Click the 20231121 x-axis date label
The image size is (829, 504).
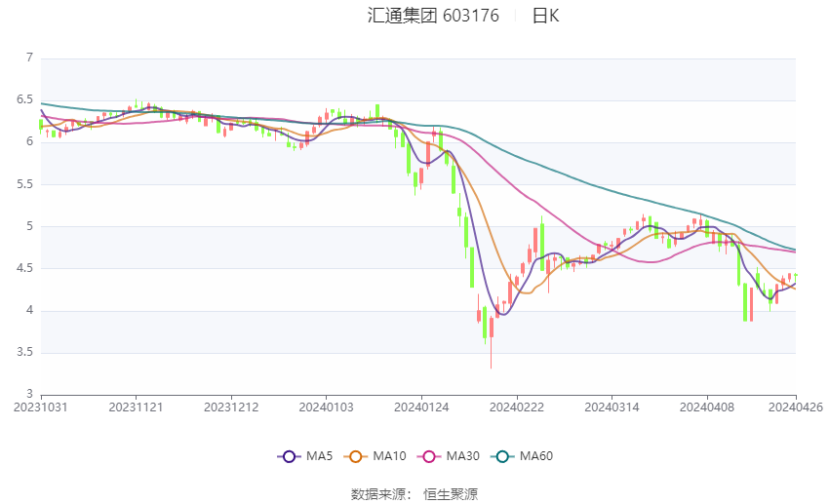click(137, 407)
